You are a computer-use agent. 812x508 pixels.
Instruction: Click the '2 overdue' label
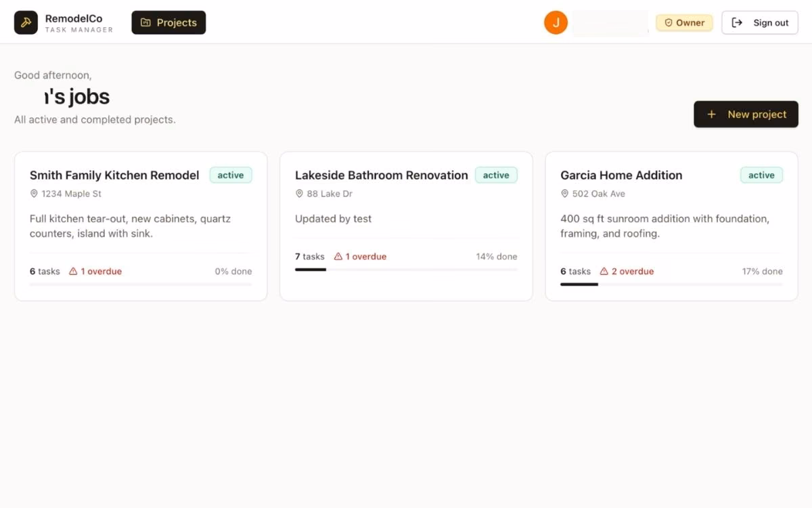click(633, 272)
